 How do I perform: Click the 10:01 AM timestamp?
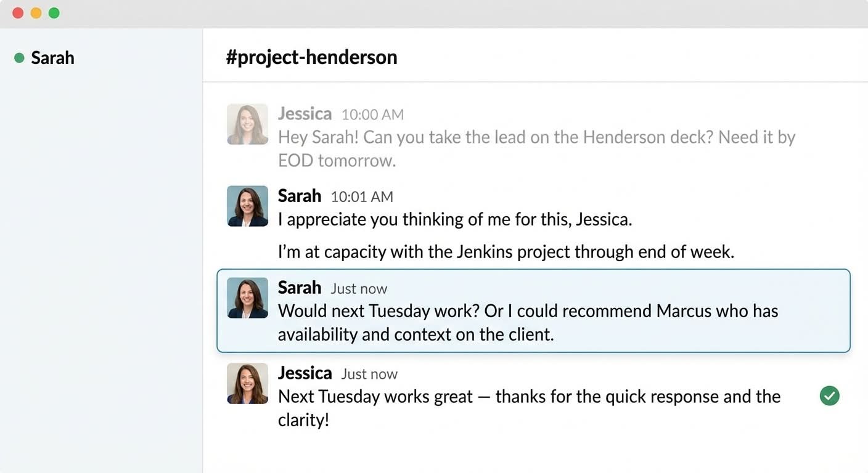[362, 196]
